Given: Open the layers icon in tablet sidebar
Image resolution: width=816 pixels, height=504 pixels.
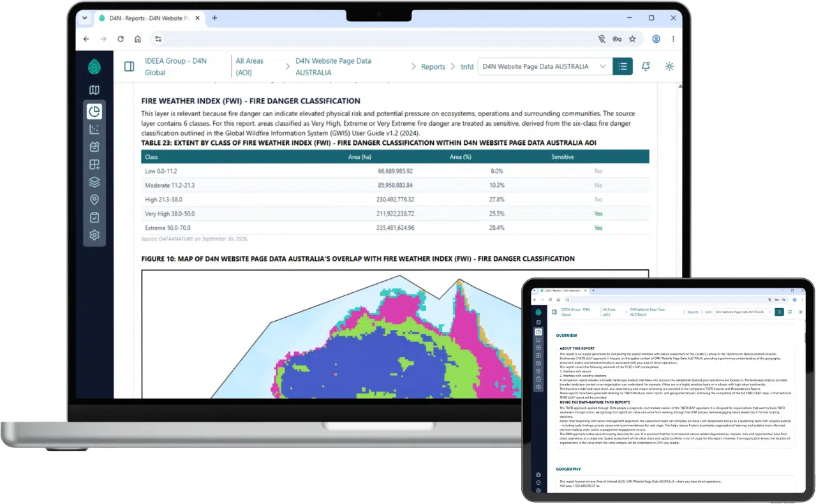Looking at the screenshot, I should point(538,364).
